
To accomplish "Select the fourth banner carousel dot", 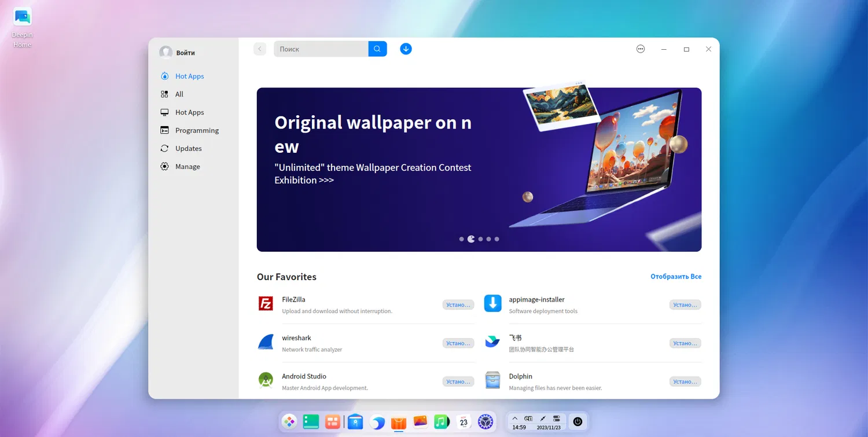I will pyautogui.click(x=488, y=239).
